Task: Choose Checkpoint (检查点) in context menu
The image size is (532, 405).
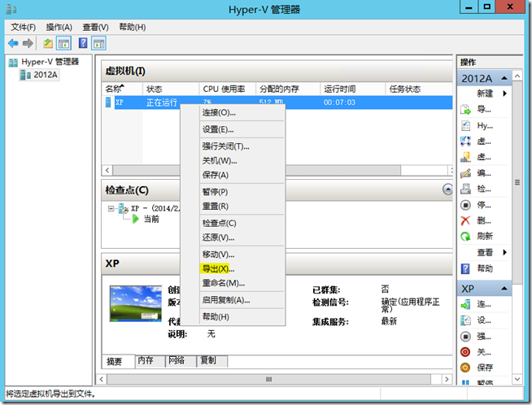Action: (233, 223)
